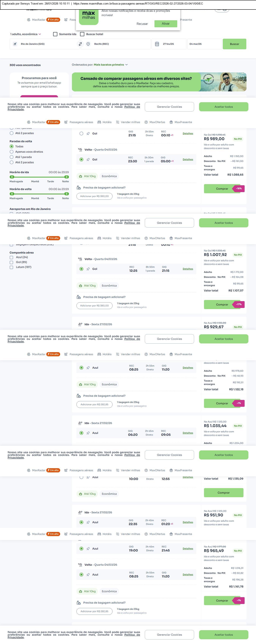Open the return date '04 mar/26' picker
This screenshot has width=256, height=644.
point(204,44)
